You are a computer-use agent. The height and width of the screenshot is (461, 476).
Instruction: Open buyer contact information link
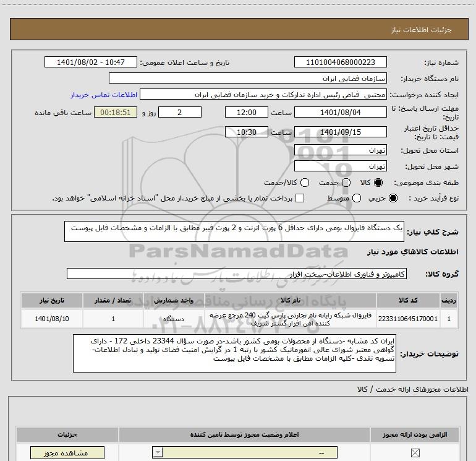(x=104, y=95)
